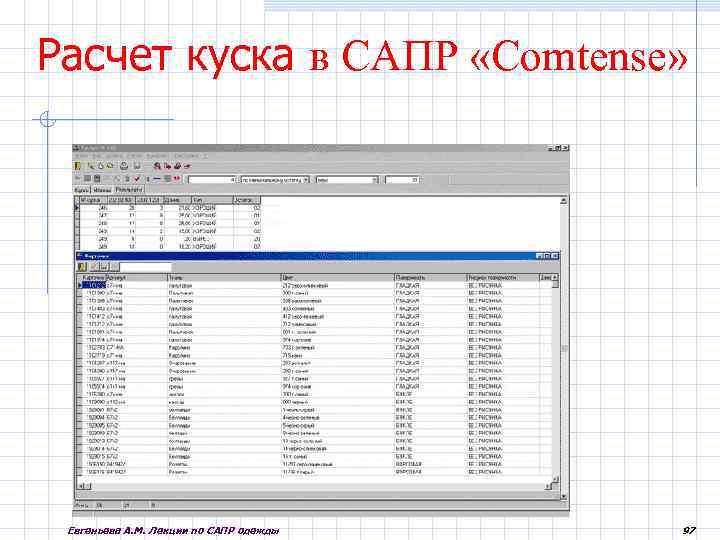Click the 'Ткань' column header
Viewport: 720px width, 540px height.
pyautogui.click(x=224, y=277)
